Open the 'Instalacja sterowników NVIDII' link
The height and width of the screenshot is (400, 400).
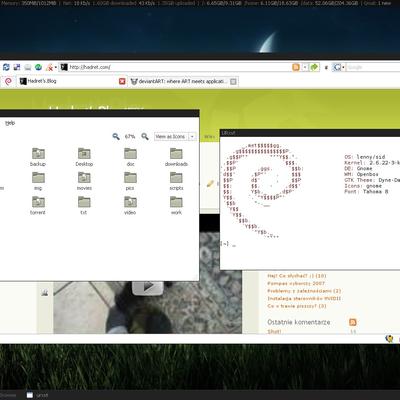pyautogui.click(x=304, y=299)
